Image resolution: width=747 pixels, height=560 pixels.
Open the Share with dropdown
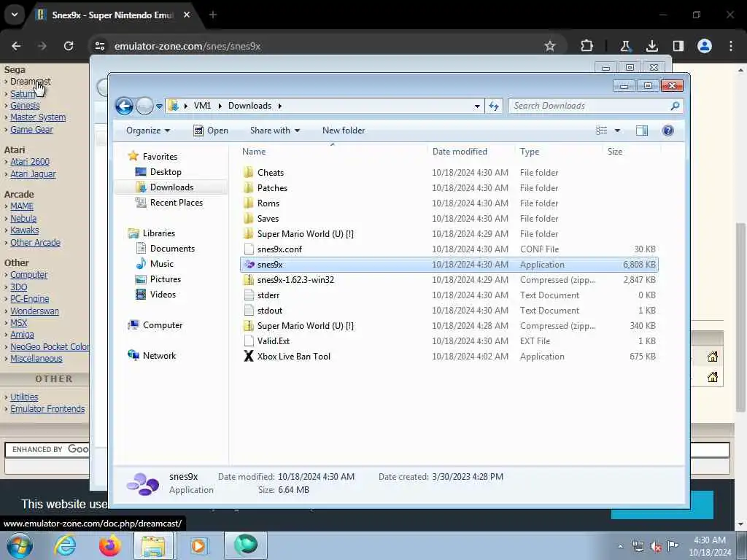[x=275, y=131]
